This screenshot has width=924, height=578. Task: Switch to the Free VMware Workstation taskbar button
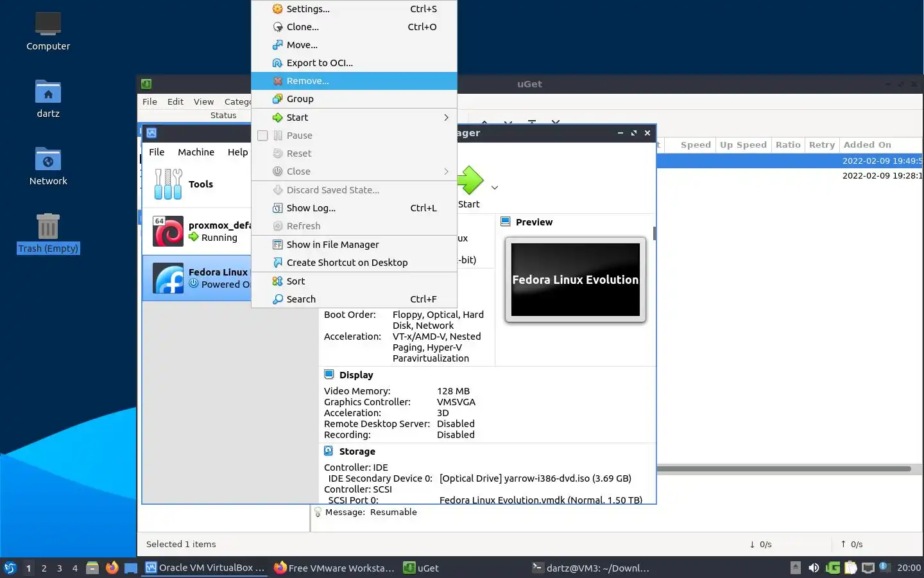pyautogui.click(x=334, y=568)
